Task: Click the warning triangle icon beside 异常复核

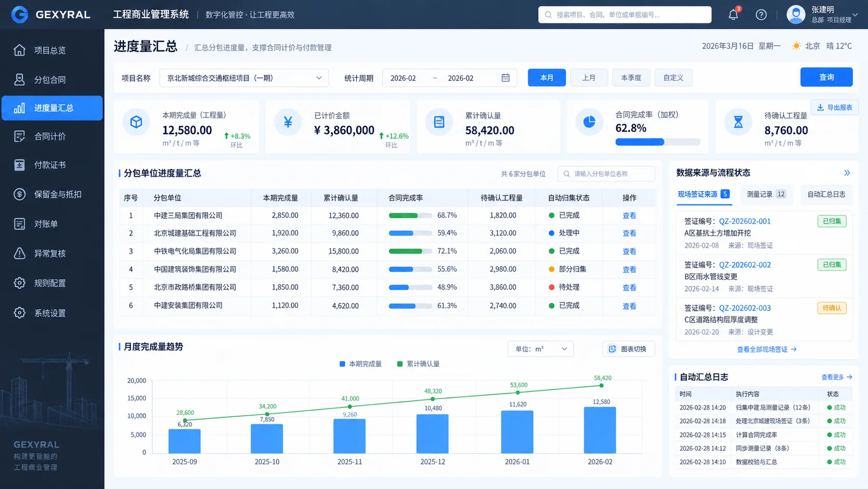Action: point(19,253)
